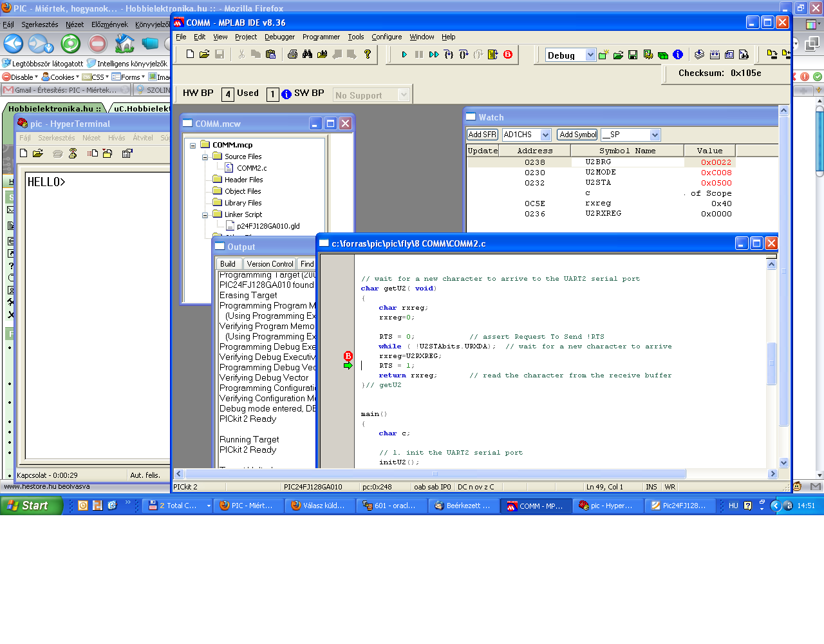Screen dimensions: 824x644
Task: Click the Print icon in MPLAB toolbar
Action: click(x=292, y=54)
